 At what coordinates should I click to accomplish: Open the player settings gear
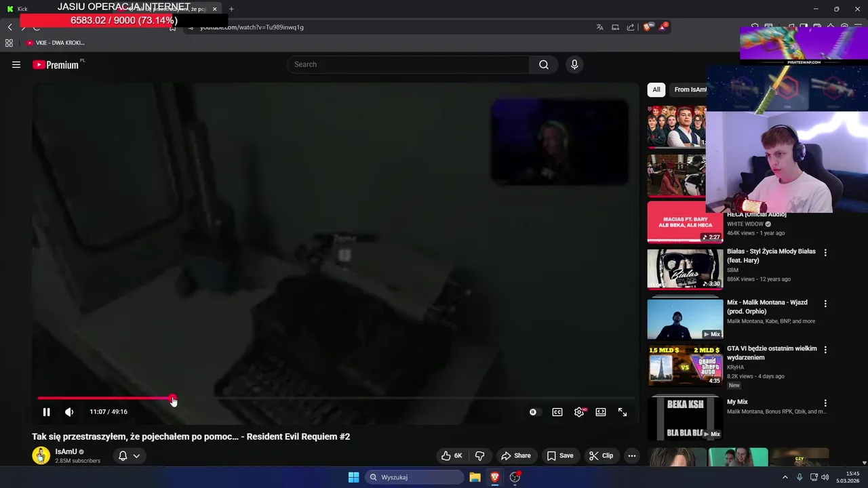tap(579, 412)
